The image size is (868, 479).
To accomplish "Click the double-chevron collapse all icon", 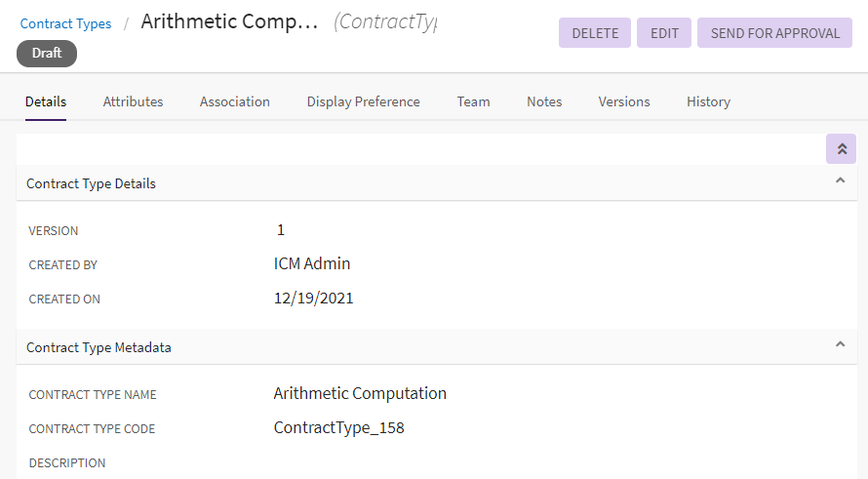I will 841,149.
